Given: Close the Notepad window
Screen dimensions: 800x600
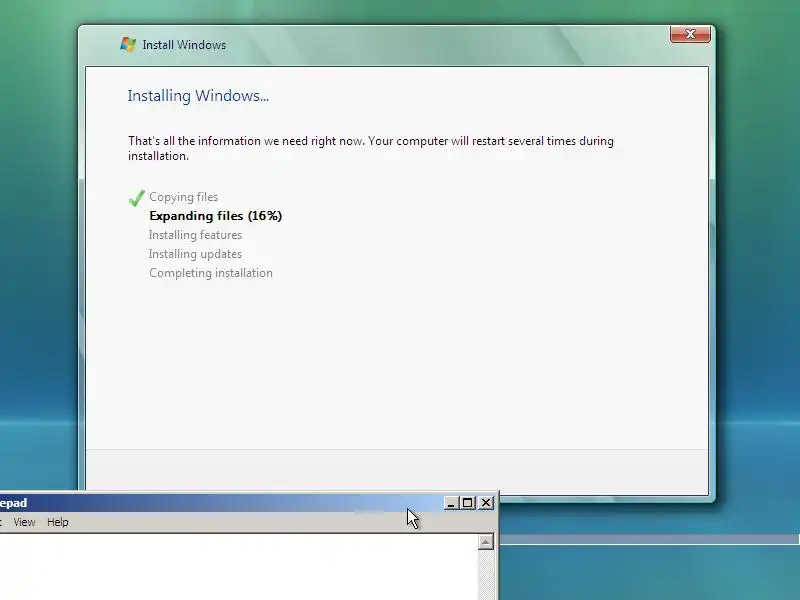Looking at the screenshot, I should click(x=486, y=503).
